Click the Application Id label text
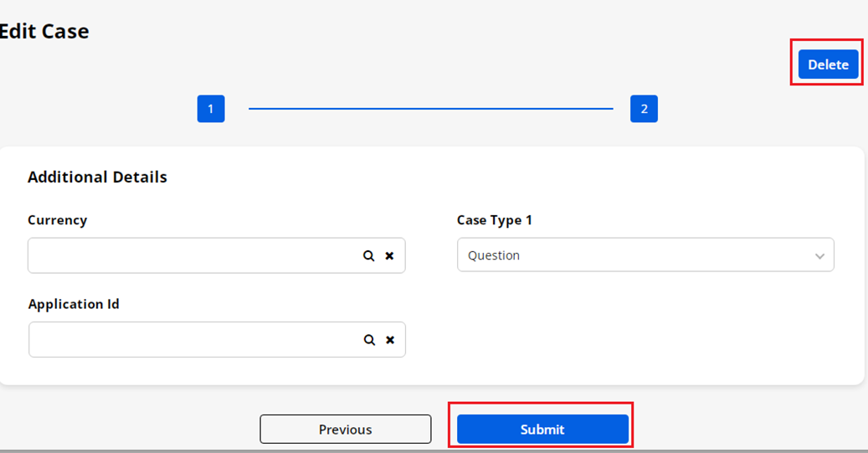Screen dimensions: 868x453 pos(74,304)
